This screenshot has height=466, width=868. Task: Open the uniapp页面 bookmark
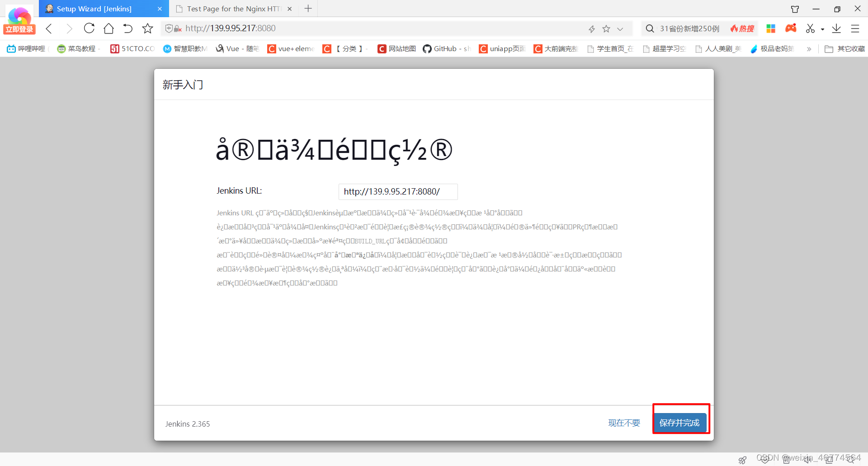502,48
